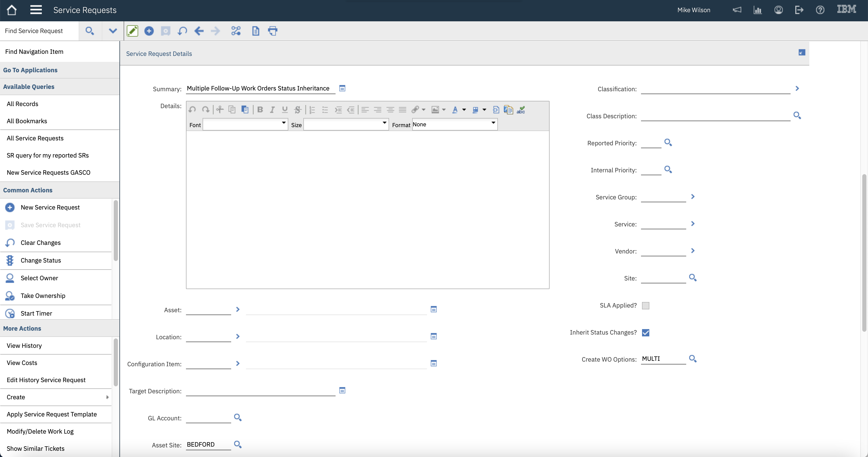Toggle Italic formatting in editor
Screen dimensions: 868x457
click(272, 110)
